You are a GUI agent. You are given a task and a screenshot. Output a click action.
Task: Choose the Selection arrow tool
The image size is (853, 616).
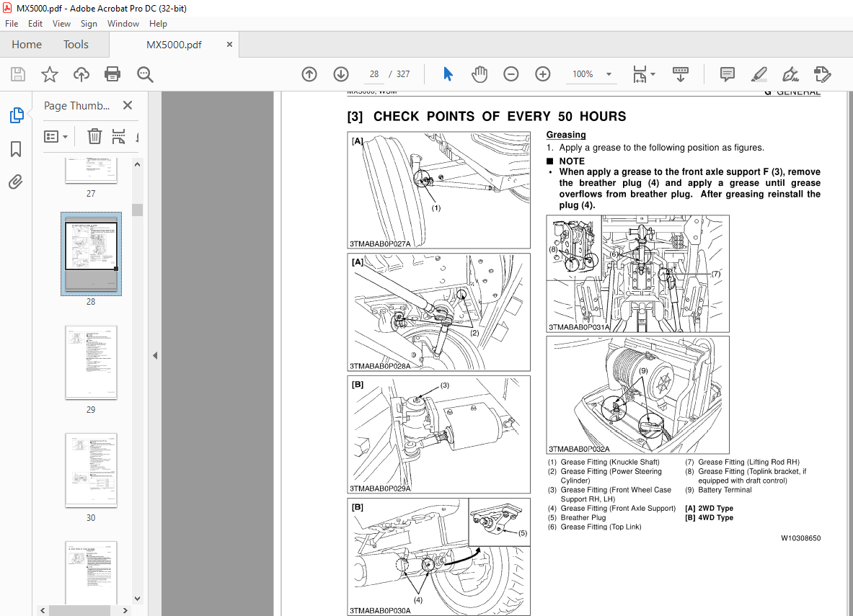click(448, 74)
